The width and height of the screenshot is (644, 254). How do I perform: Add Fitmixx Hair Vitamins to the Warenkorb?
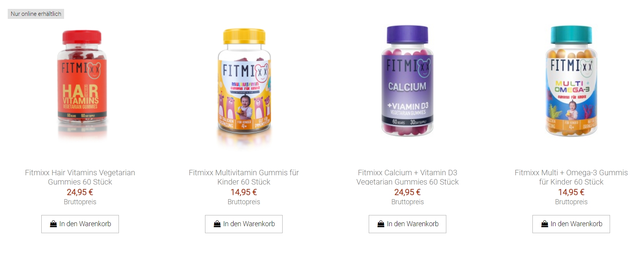click(x=80, y=224)
